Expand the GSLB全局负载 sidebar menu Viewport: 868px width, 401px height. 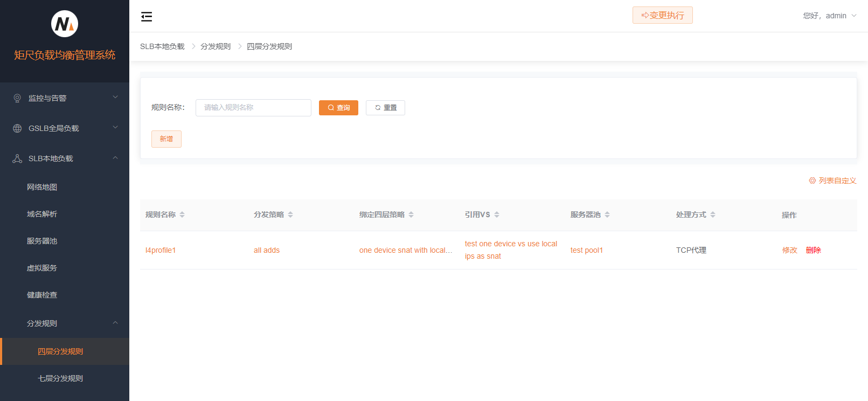65,128
